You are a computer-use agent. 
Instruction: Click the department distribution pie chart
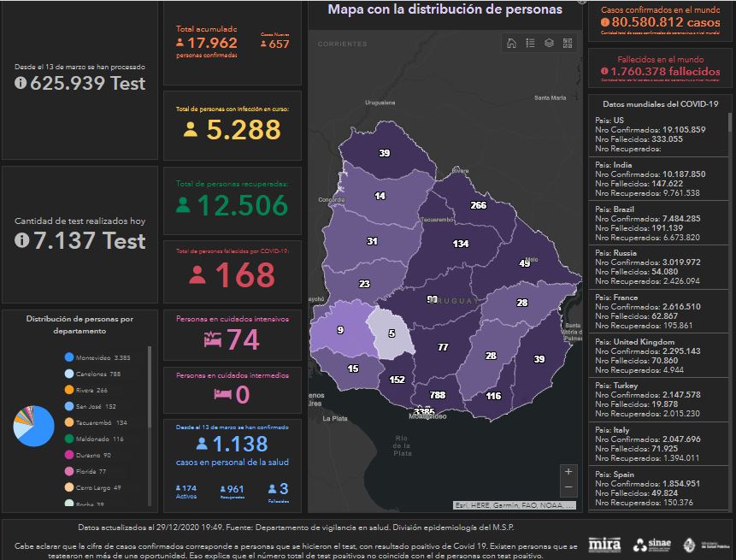[34, 427]
